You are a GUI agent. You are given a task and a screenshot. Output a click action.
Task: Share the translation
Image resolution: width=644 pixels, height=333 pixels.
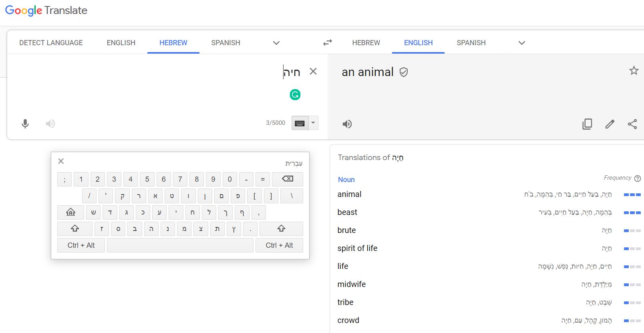[x=632, y=124]
